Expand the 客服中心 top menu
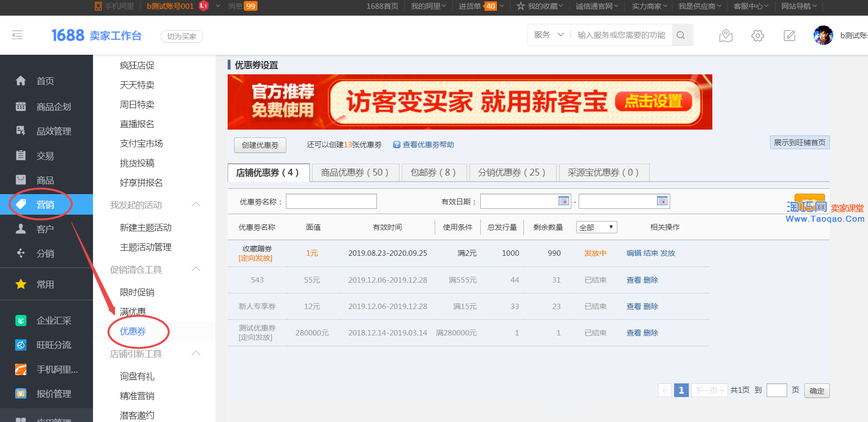Viewport: 868px width, 422px height. (751, 6)
